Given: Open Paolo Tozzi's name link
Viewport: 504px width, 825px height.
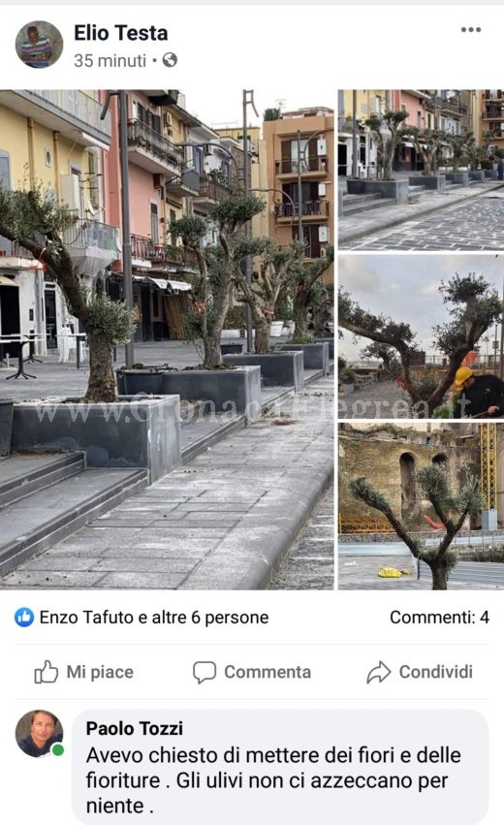Looking at the screenshot, I should tap(135, 728).
